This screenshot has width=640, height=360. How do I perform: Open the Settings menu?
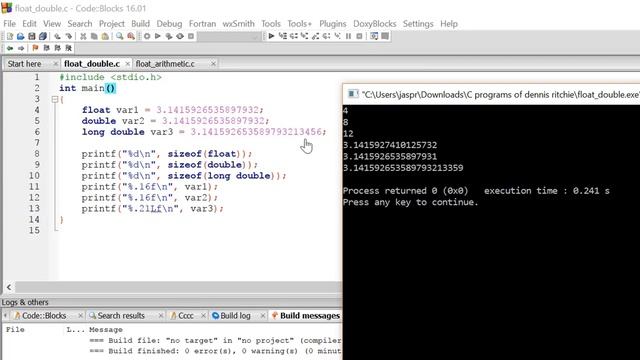coord(418,24)
